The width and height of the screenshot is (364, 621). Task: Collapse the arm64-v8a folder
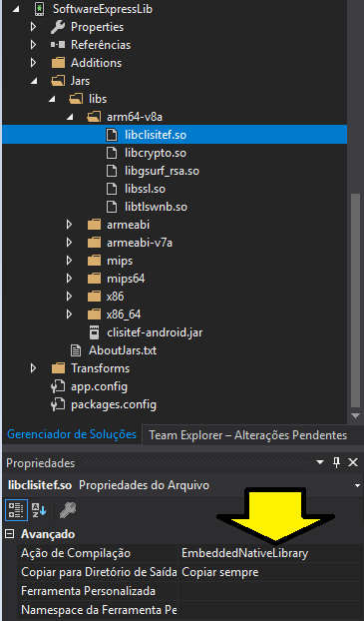tap(70, 117)
